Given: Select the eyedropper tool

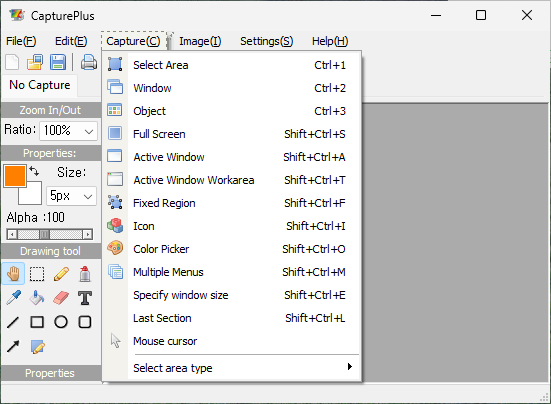Looking at the screenshot, I should pos(14,298).
